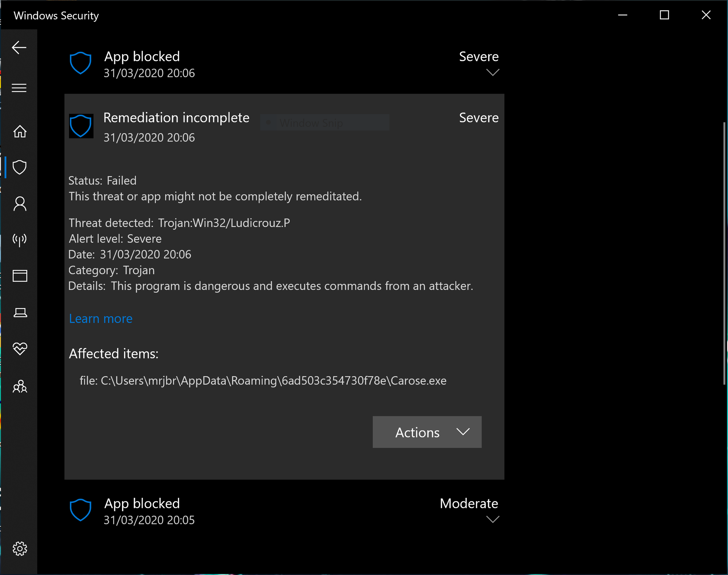This screenshot has width=728, height=575.
Task: Click the Affected items heading
Action: [x=114, y=354]
